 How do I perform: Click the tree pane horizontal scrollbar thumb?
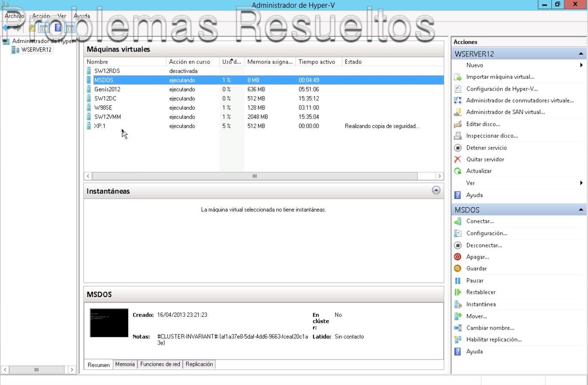click(36, 370)
